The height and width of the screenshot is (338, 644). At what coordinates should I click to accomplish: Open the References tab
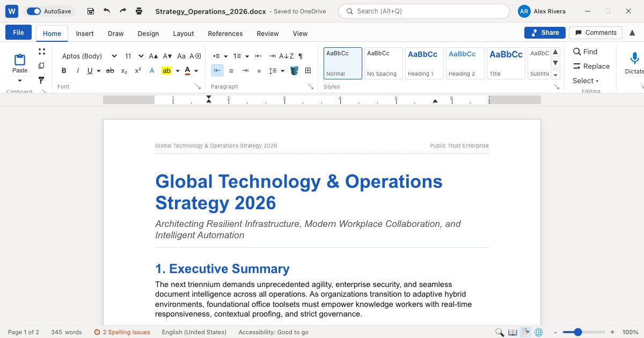click(x=225, y=33)
